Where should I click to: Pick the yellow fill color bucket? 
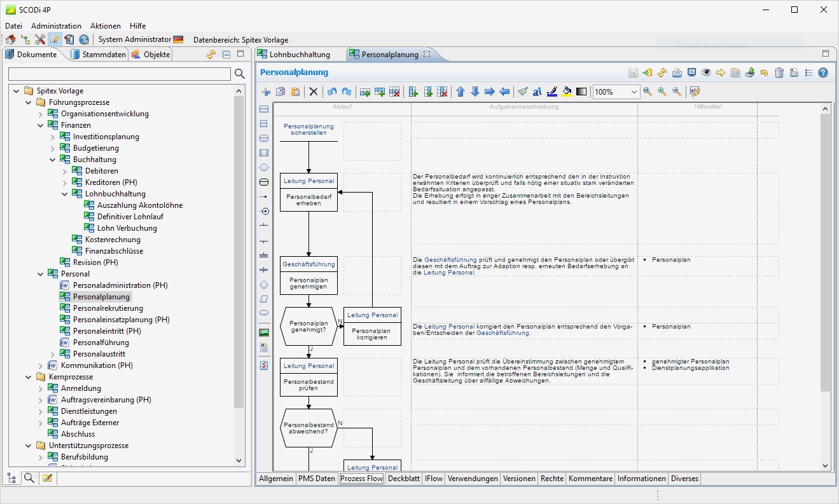coord(567,92)
